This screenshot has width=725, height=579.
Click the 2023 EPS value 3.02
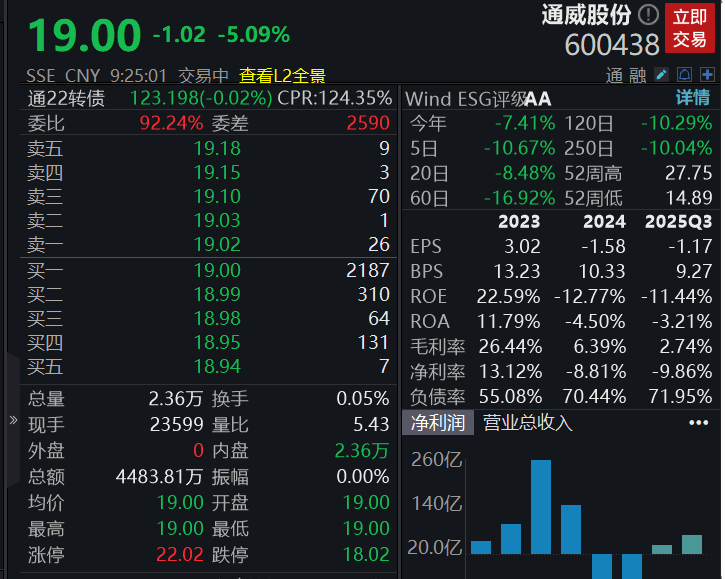pyautogui.click(x=522, y=246)
